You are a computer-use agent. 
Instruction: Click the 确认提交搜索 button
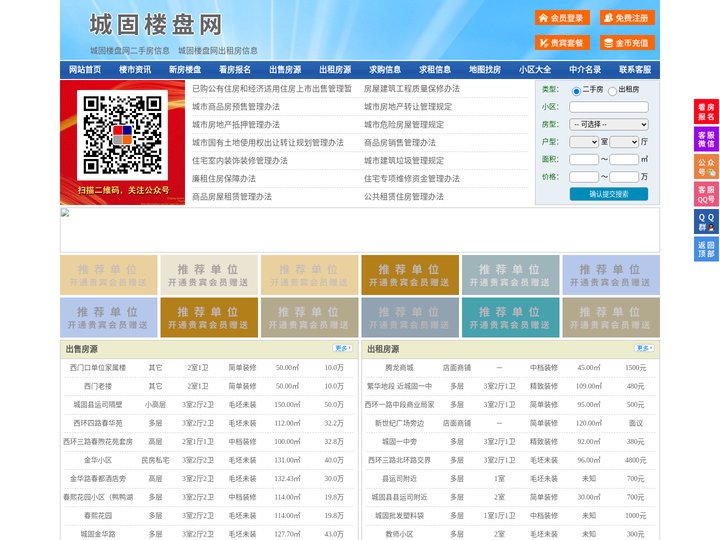point(609,194)
